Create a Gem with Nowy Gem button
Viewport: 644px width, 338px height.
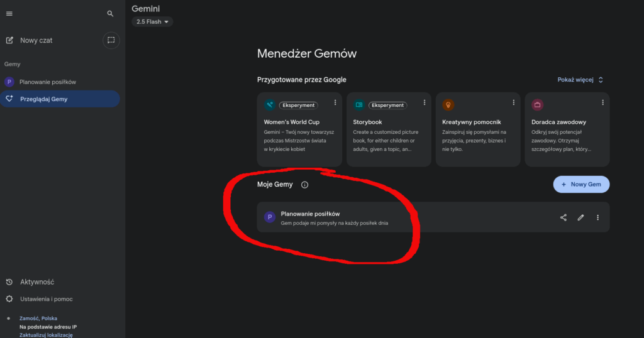[581, 185]
